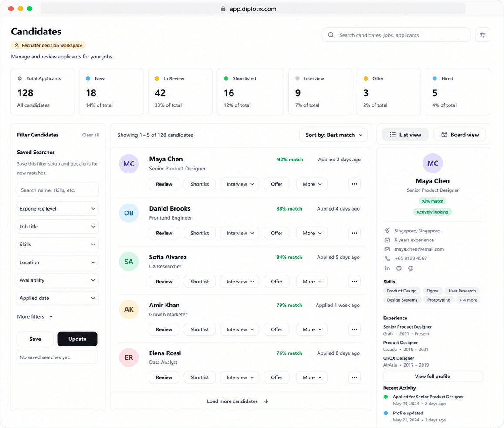Image resolution: width=504 pixels, height=428 pixels.
Task: Open Amir Khan's three-dot options menu
Action: (355, 329)
